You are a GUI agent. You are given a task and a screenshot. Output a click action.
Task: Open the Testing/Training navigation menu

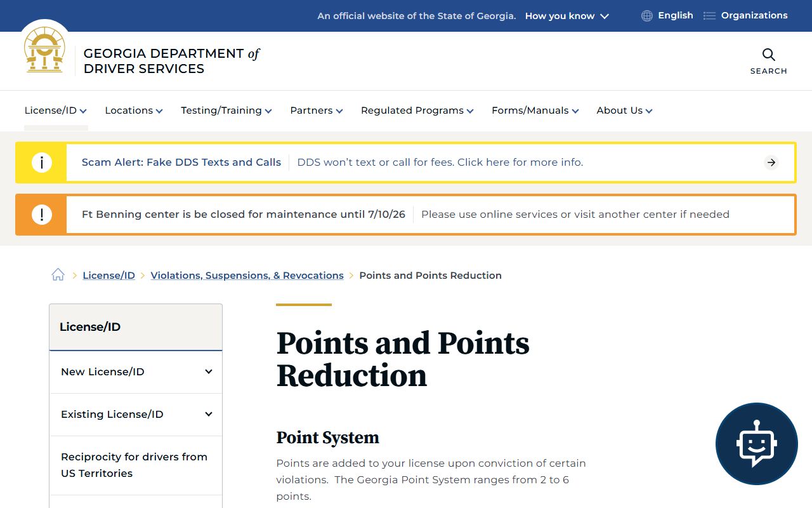tap(226, 110)
